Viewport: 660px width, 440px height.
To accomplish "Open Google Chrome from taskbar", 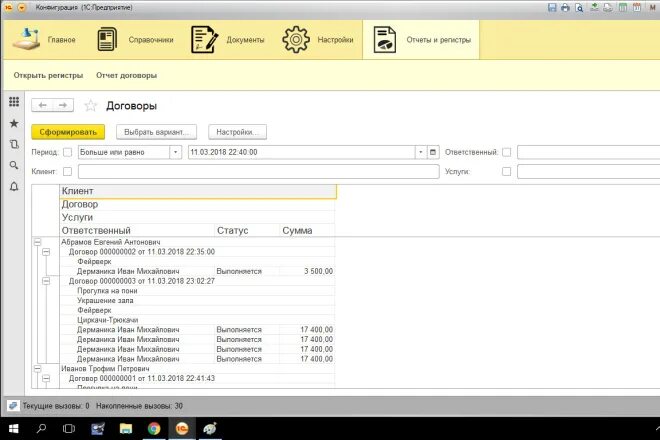I will [x=154, y=429].
